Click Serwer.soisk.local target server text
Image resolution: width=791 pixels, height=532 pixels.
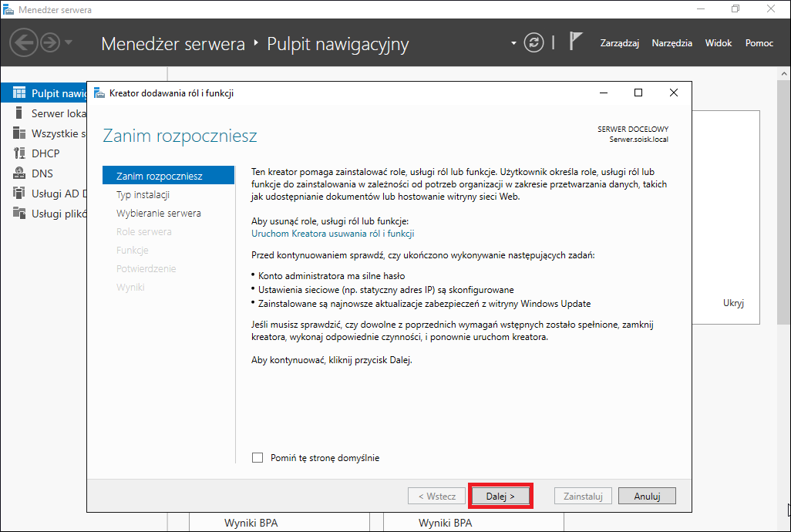click(638, 140)
